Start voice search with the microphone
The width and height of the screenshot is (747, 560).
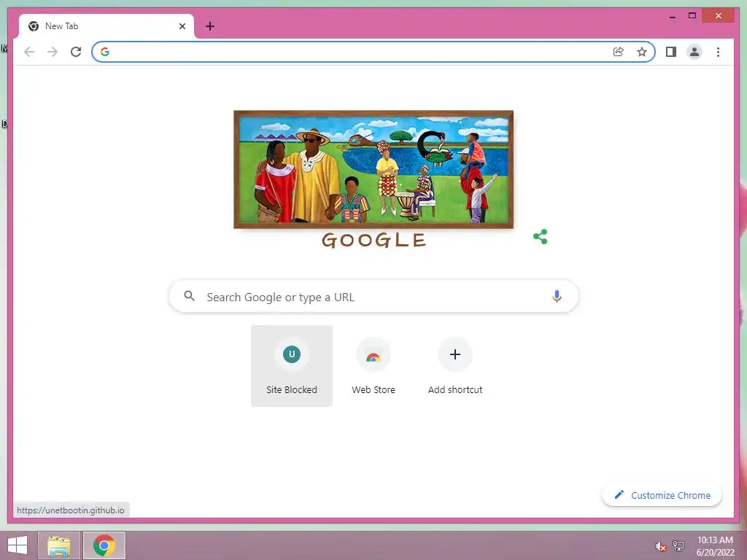tap(557, 296)
